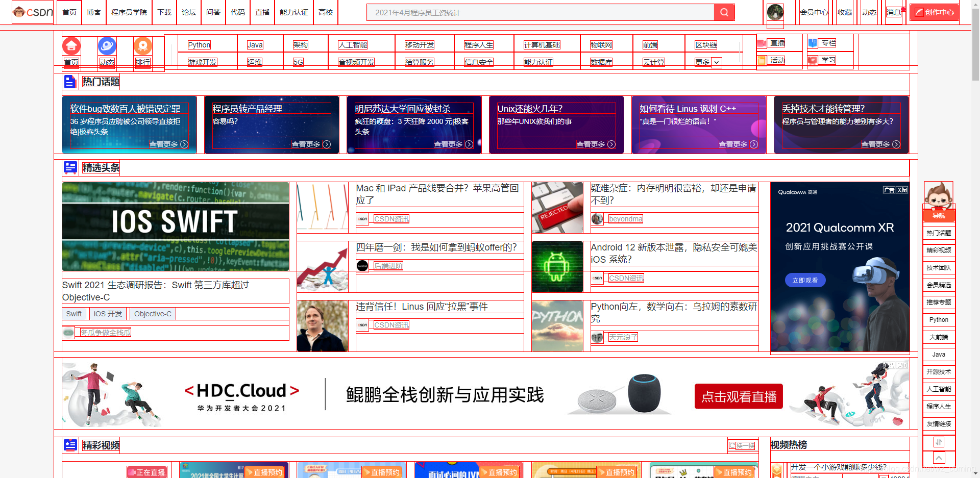Click the IOS SWIFT article thumbnail
The image size is (980, 478).
(175, 227)
